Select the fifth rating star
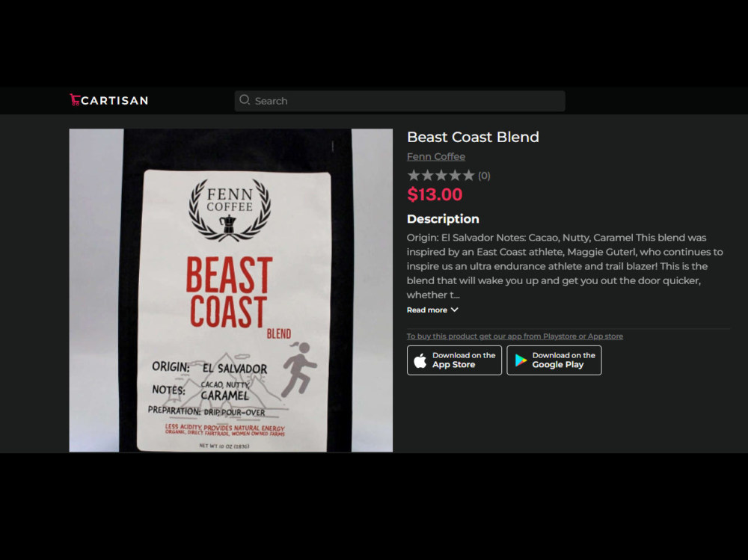The image size is (748, 560). tap(469, 176)
